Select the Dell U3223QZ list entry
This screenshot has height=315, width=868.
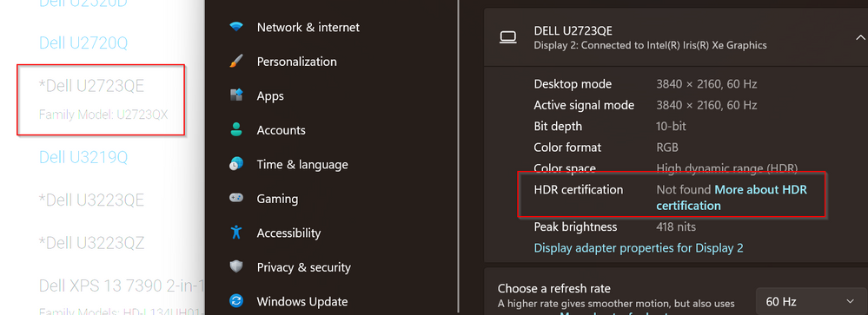[91, 243]
